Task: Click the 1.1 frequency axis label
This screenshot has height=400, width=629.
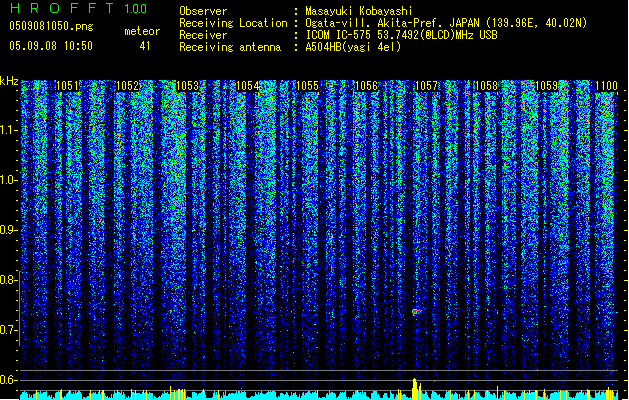Action: tap(8, 130)
